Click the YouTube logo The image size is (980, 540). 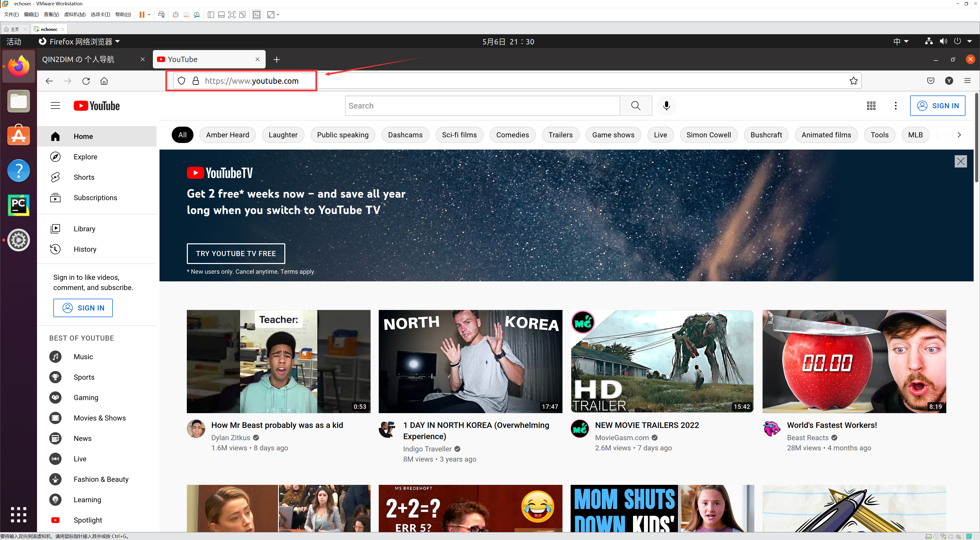pyautogui.click(x=97, y=106)
